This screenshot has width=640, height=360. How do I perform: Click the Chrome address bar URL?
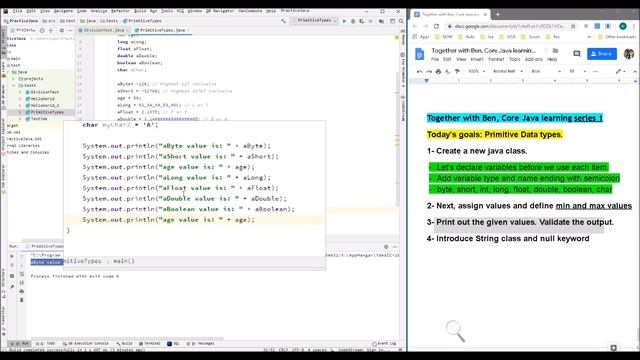(x=509, y=26)
